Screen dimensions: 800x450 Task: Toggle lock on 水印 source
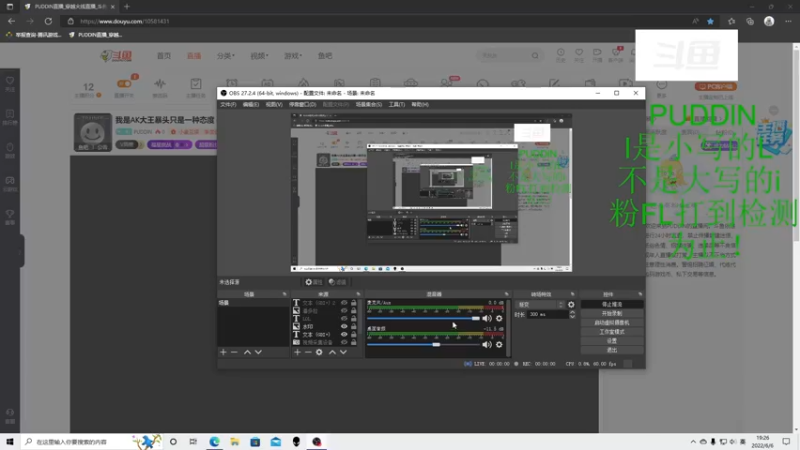(354, 327)
